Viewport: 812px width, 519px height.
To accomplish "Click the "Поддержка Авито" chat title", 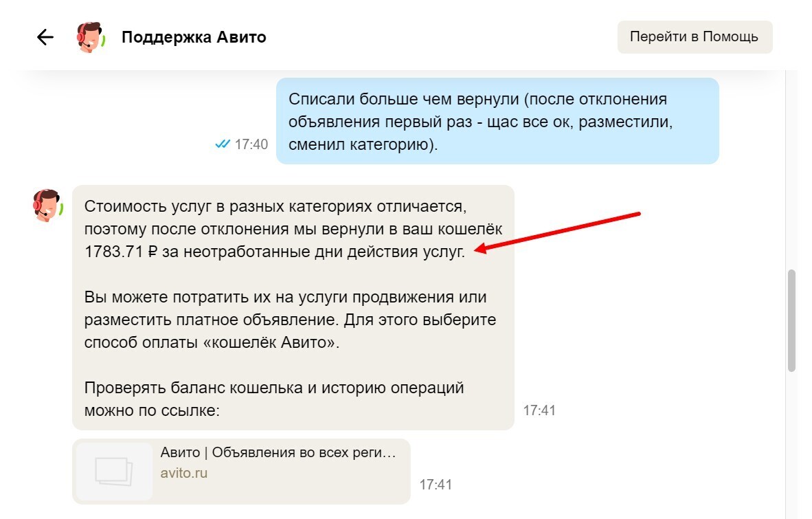I will tap(194, 37).
